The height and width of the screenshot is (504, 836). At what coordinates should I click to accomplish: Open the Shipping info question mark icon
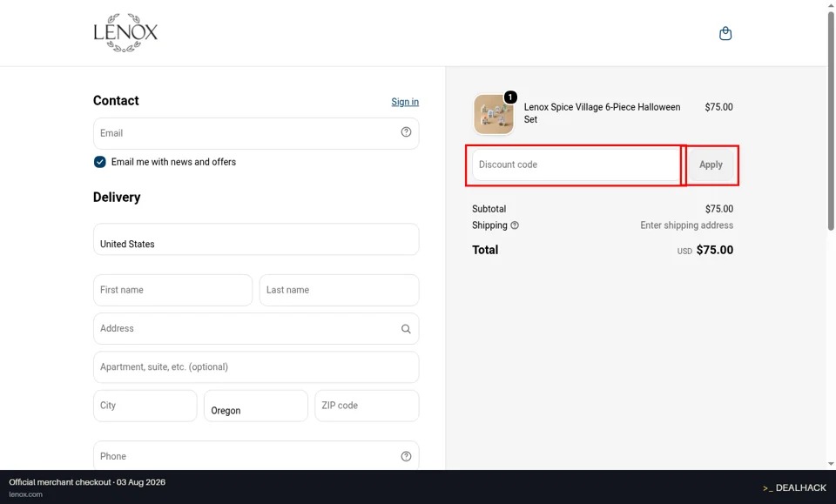[515, 225]
